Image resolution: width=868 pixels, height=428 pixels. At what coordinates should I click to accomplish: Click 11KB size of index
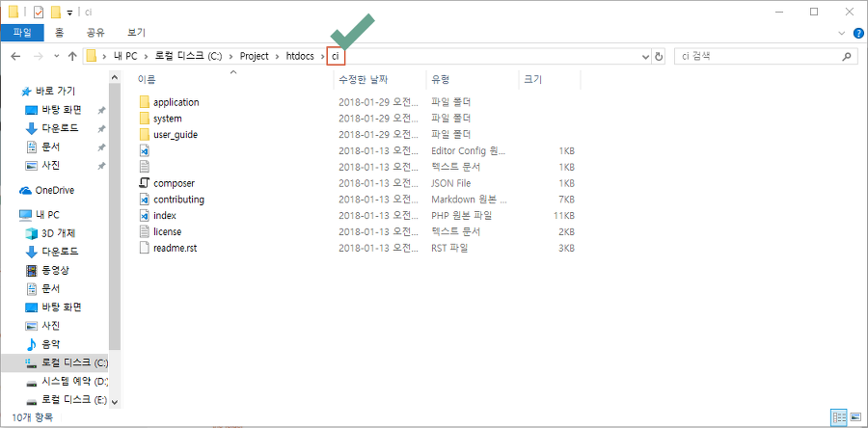tap(563, 215)
